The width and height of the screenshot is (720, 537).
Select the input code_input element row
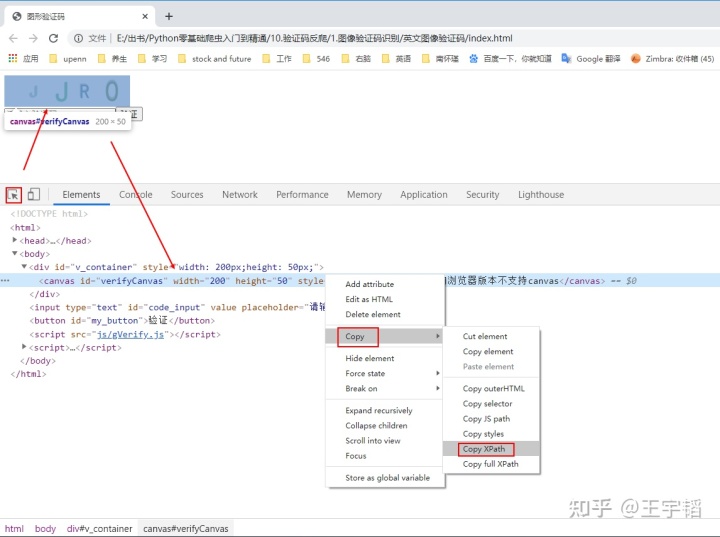[177, 307]
